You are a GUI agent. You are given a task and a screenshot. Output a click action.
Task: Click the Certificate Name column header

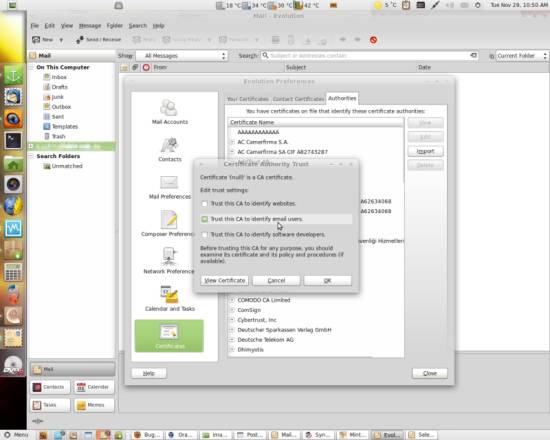coord(315,122)
